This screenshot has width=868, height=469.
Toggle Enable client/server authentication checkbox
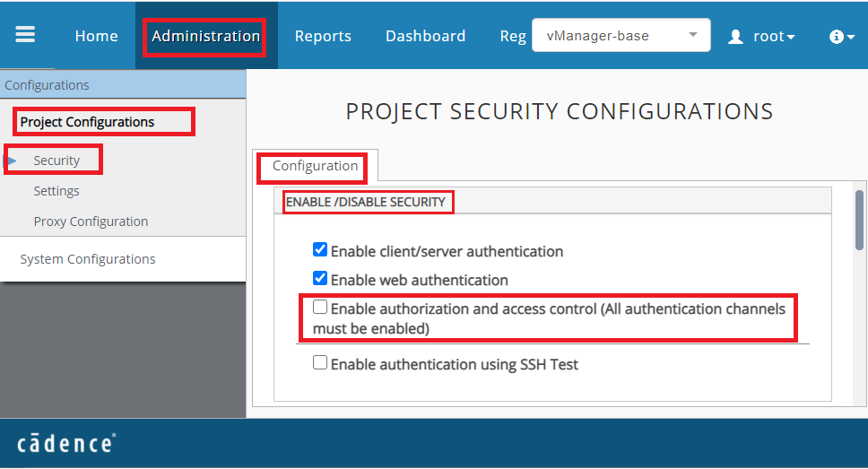[x=320, y=250]
